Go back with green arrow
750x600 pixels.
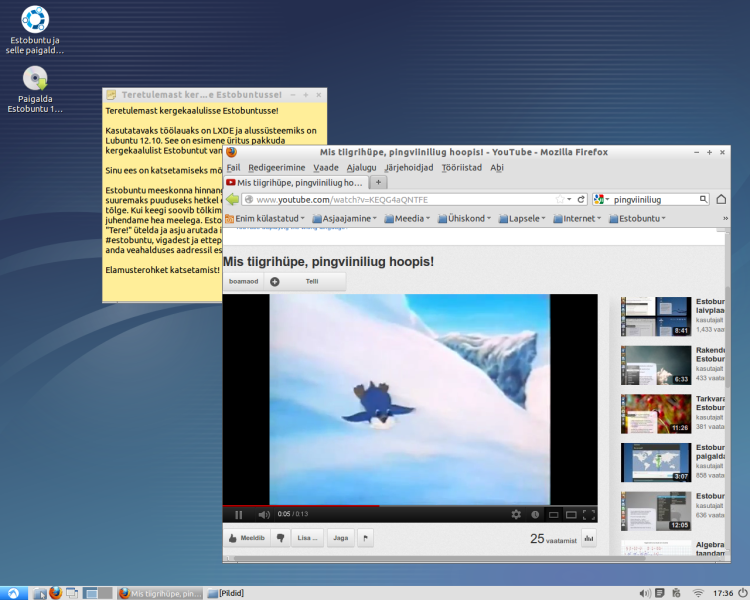(x=233, y=200)
